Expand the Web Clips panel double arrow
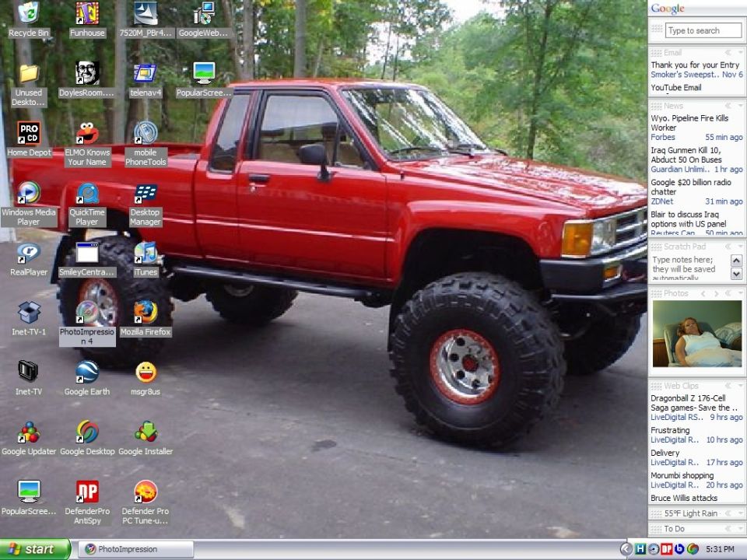Viewport: 747px width, 560px height. (x=728, y=386)
